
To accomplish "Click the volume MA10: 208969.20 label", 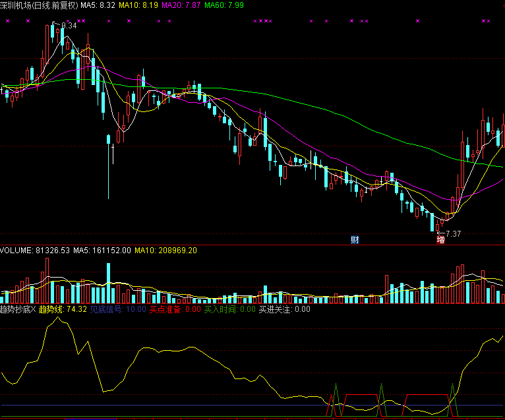I will pyautogui.click(x=165, y=251).
